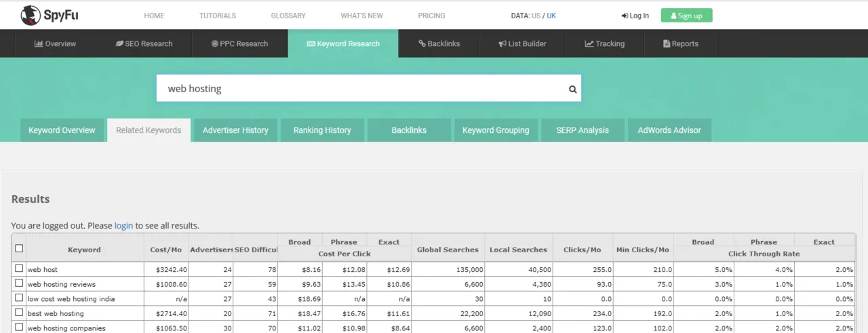Image resolution: width=868 pixels, height=333 pixels.
Task: Sort by the Advertisers column header
Action: [211, 250]
